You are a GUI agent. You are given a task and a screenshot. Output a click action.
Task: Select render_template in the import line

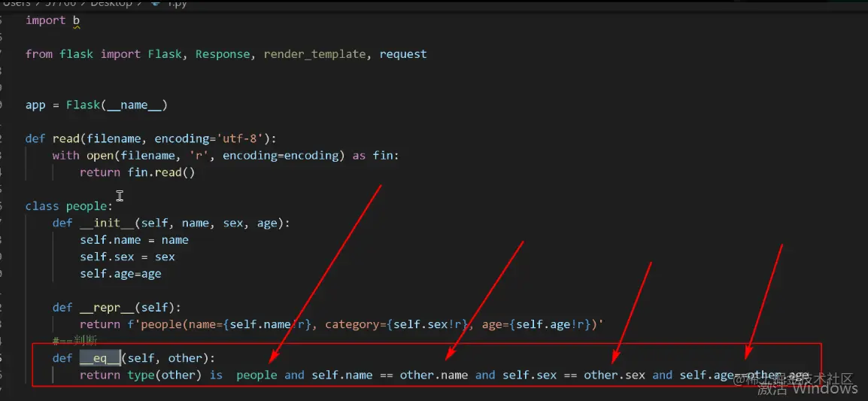click(x=314, y=54)
